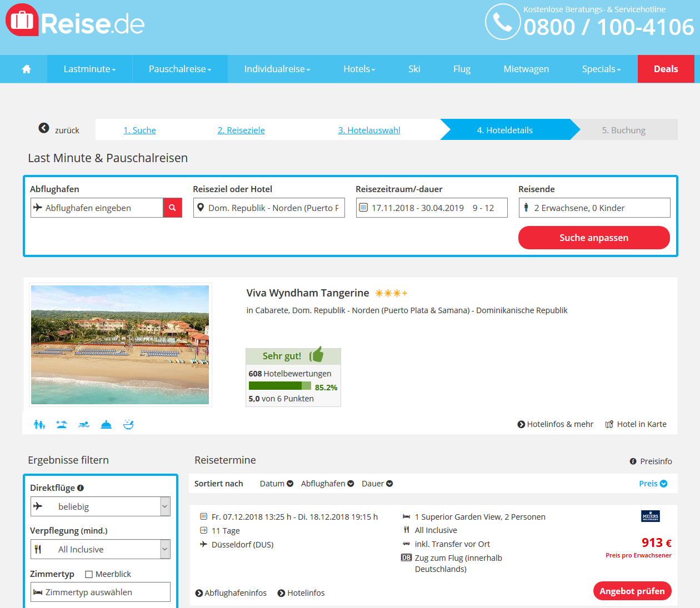Click the swimming pool amenity icon
This screenshot has height=608, width=700.
click(x=84, y=425)
